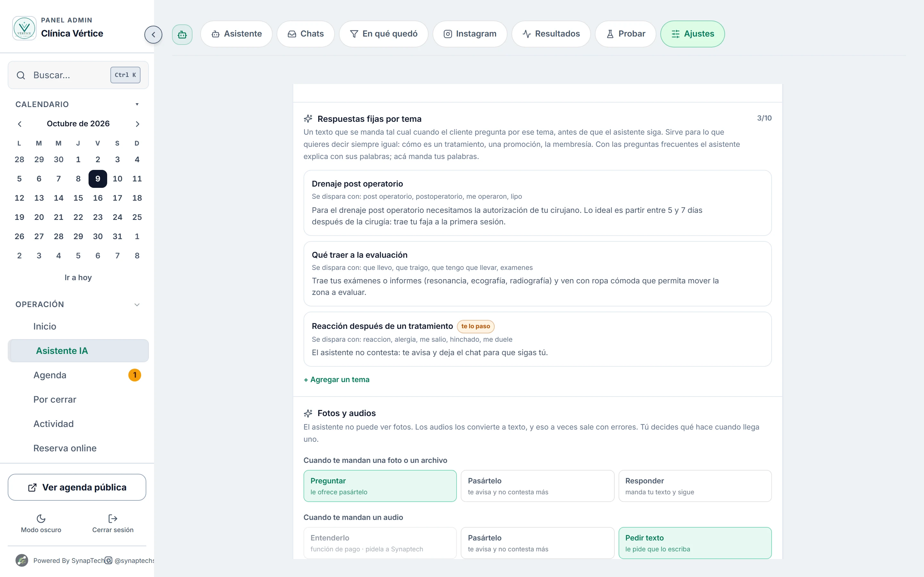
Task: Open the Resultados tab
Action: pyautogui.click(x=551, y=34)
